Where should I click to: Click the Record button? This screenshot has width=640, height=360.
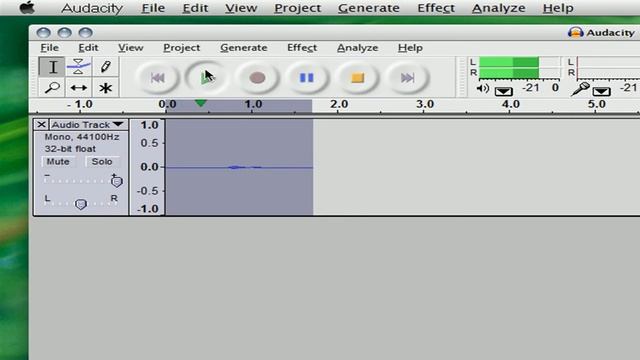[257, 78]
